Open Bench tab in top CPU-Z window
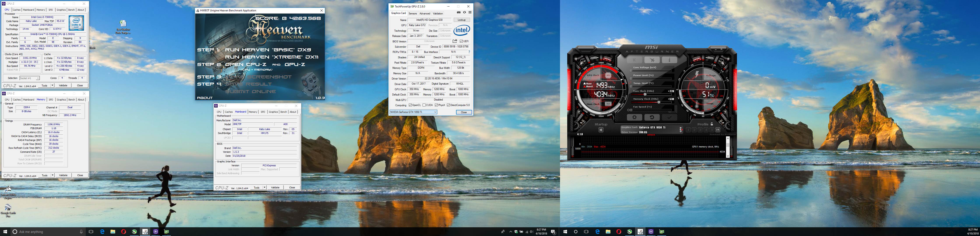The width and height of the screenshot is (980, 236). (71, 10)
